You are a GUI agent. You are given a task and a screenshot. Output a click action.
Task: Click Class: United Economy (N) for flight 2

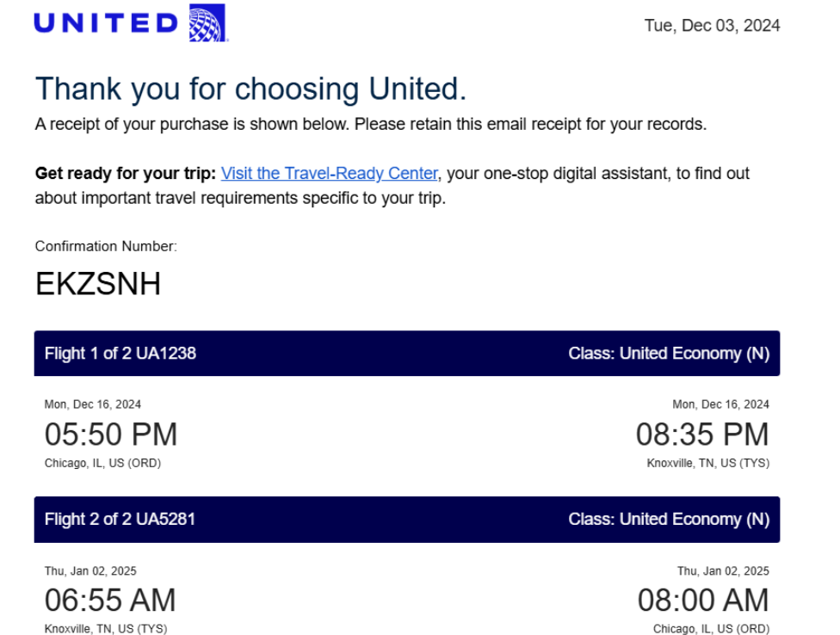[669, 520]
